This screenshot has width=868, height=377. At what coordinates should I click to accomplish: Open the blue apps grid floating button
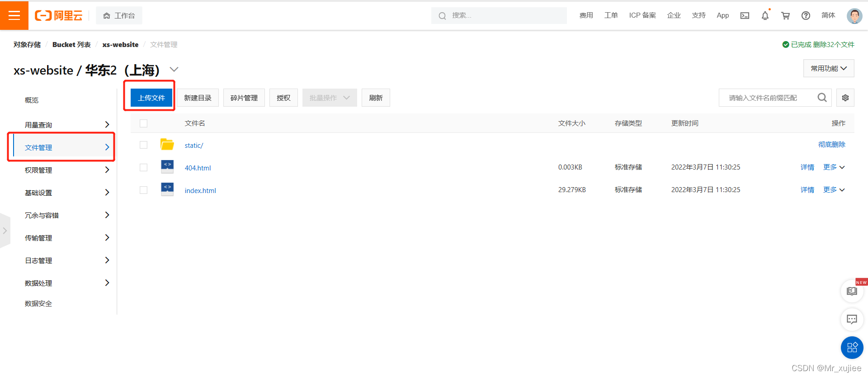[x=852, y=348]
